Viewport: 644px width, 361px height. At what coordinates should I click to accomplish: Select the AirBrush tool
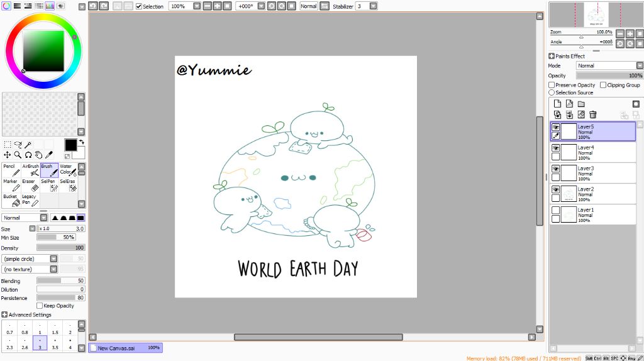pos(30,170)
